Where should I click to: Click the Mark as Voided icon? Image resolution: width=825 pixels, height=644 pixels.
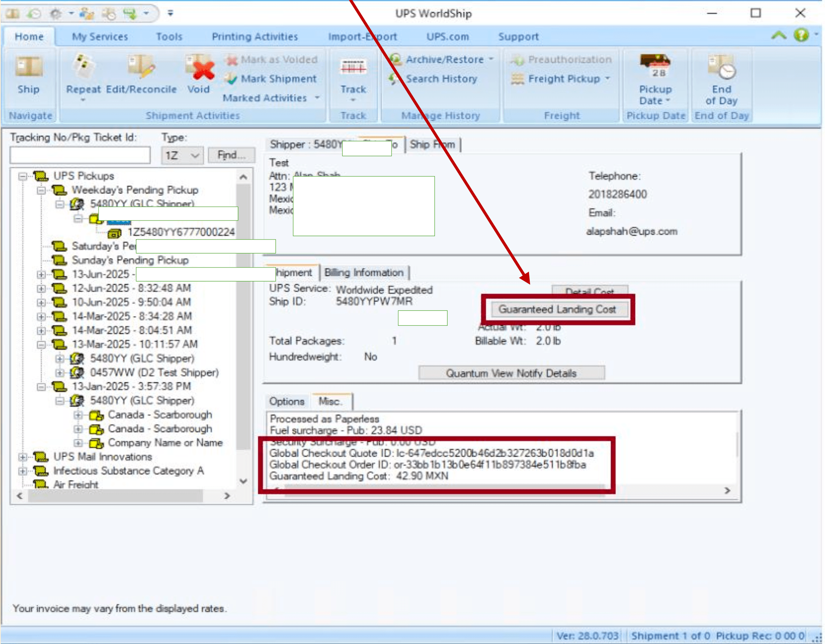tap(231, 60)
